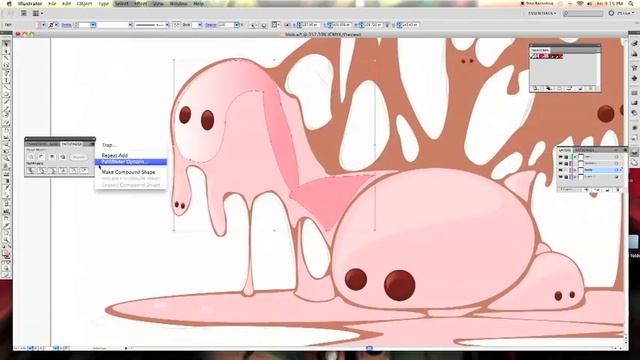
Task: Open the Window menu
Action: 178,3
